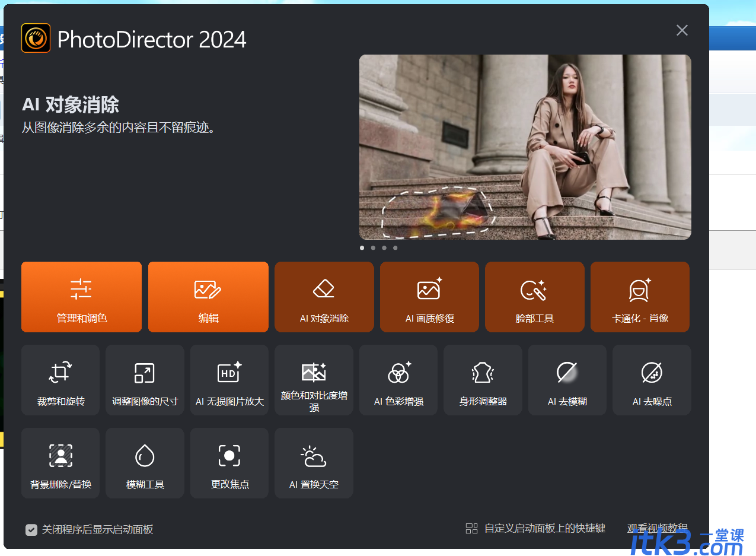Launch AI 无损图片放大 HD tool
Viewport: 756px width, 556px height.
[x=229, y=380]
